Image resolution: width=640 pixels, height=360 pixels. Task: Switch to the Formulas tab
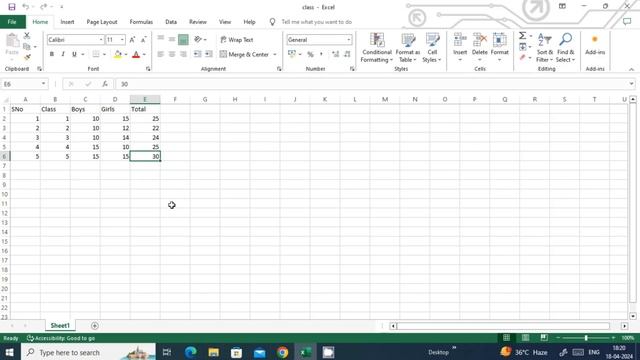141,22
